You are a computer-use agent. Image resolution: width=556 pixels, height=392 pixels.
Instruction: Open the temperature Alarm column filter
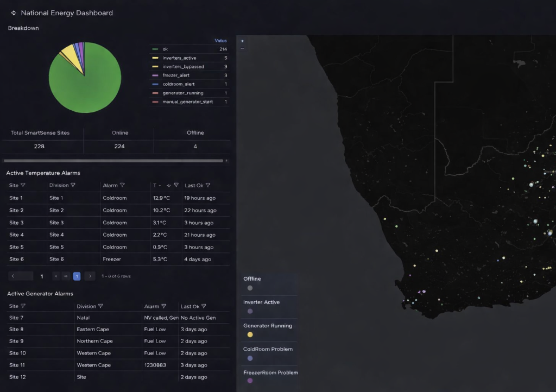point(122,186)
